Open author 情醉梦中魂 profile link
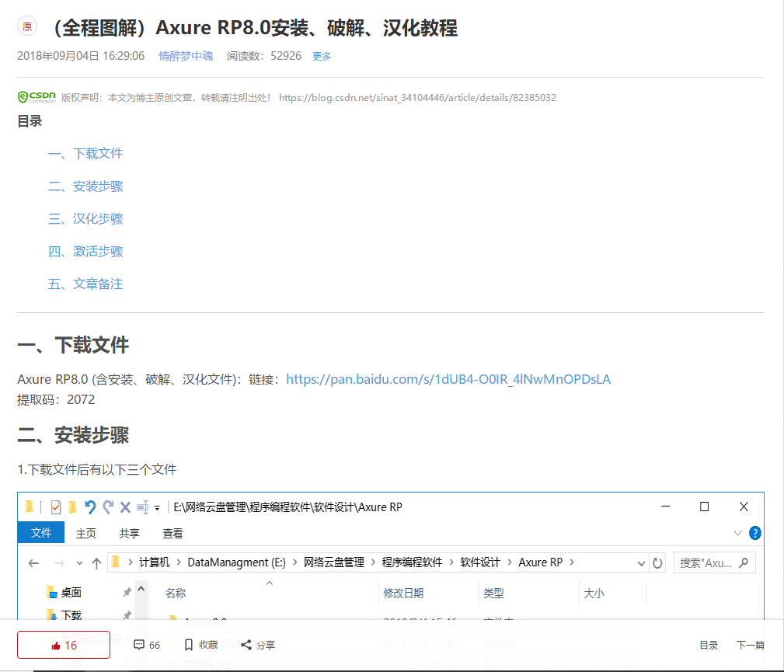The width and height of the screenshot is (784, 672). point(186,56)
